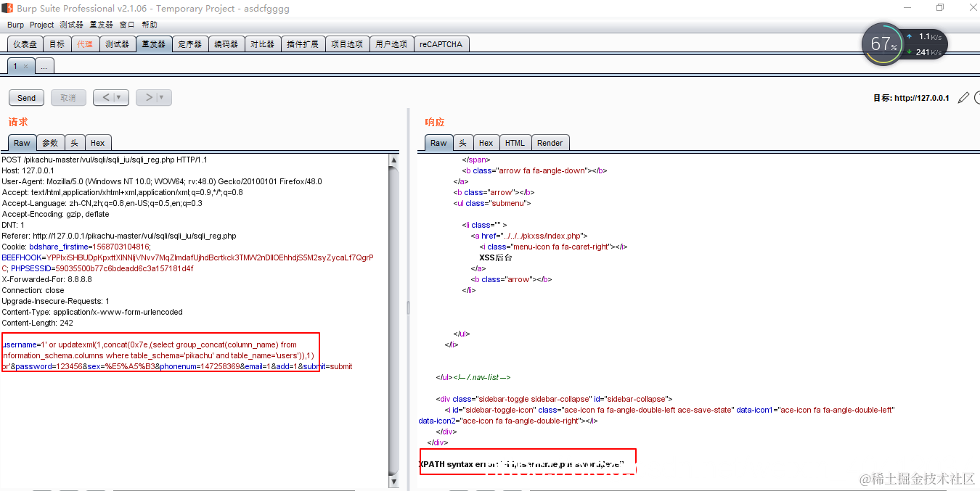Click the Content-Length: 242 line
980x491 pixels.
click(38, 323)
